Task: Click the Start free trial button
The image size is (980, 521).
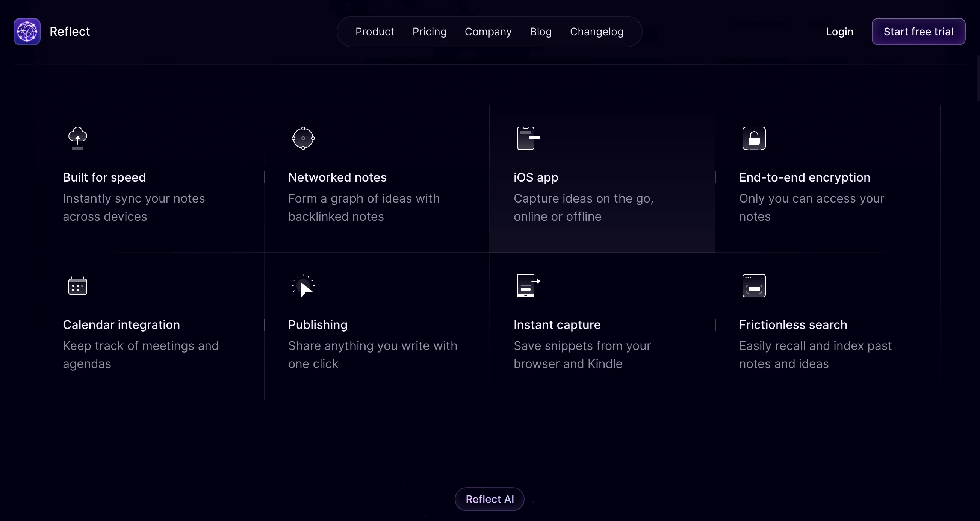Action: [x=918, y=32]
